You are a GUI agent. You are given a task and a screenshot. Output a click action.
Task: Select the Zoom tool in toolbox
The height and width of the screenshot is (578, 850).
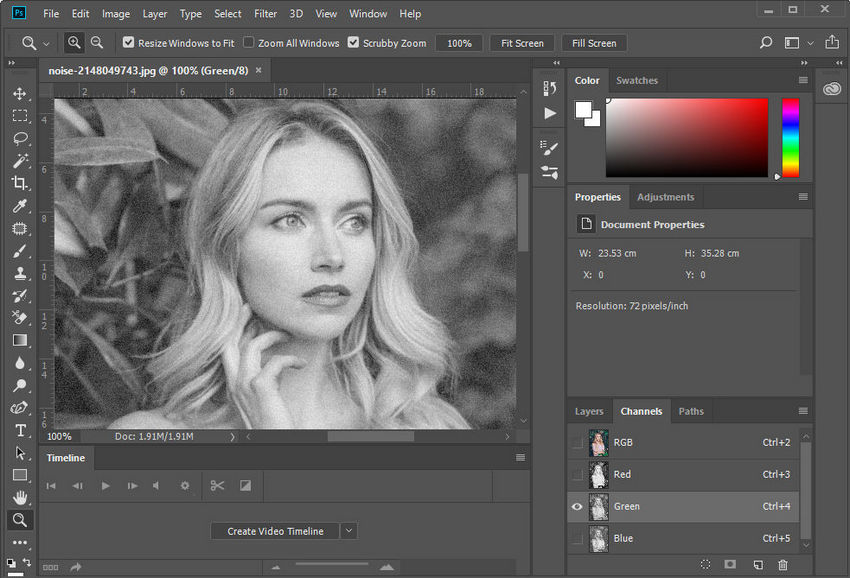pos(20,520)
